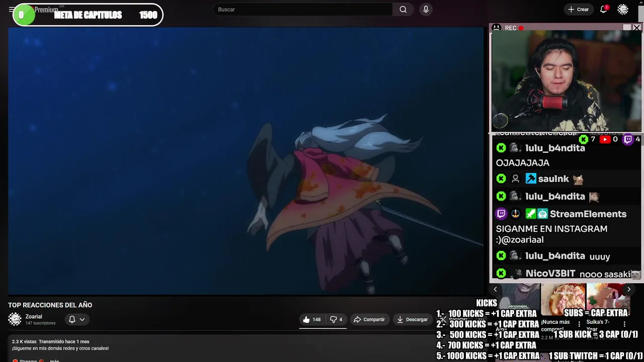Click the search magnifier button
The height and width of the screenshot is (362, 644).
(403, 10)
